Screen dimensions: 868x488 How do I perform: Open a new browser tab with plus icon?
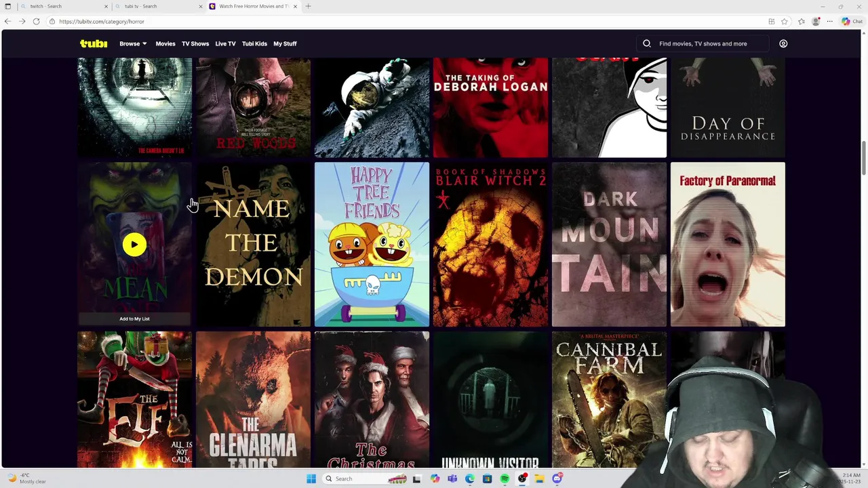point(308,6)
